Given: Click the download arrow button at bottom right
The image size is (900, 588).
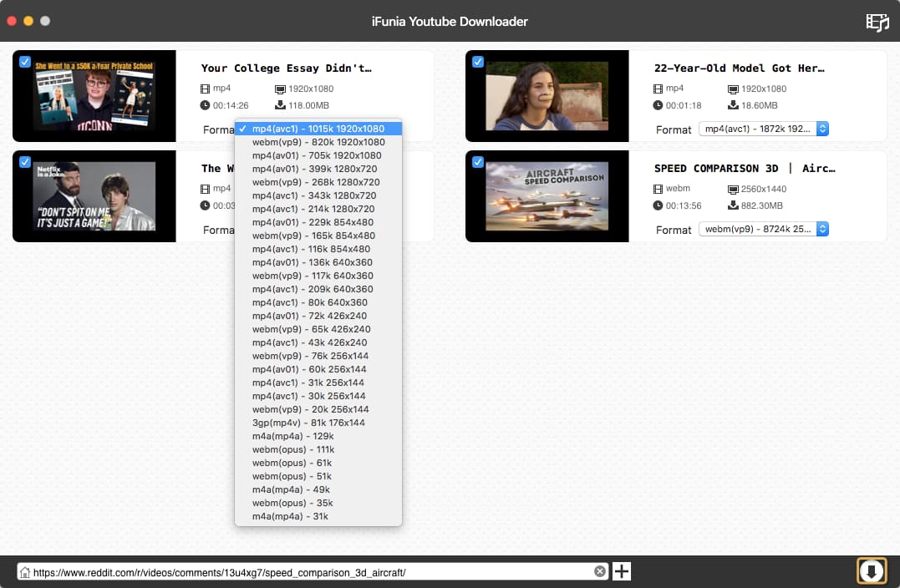Looking at the screenshot, I should (871, 571).
